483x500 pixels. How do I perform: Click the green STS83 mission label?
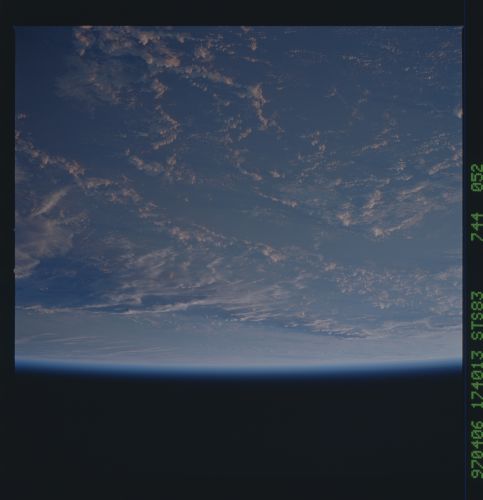477,316
